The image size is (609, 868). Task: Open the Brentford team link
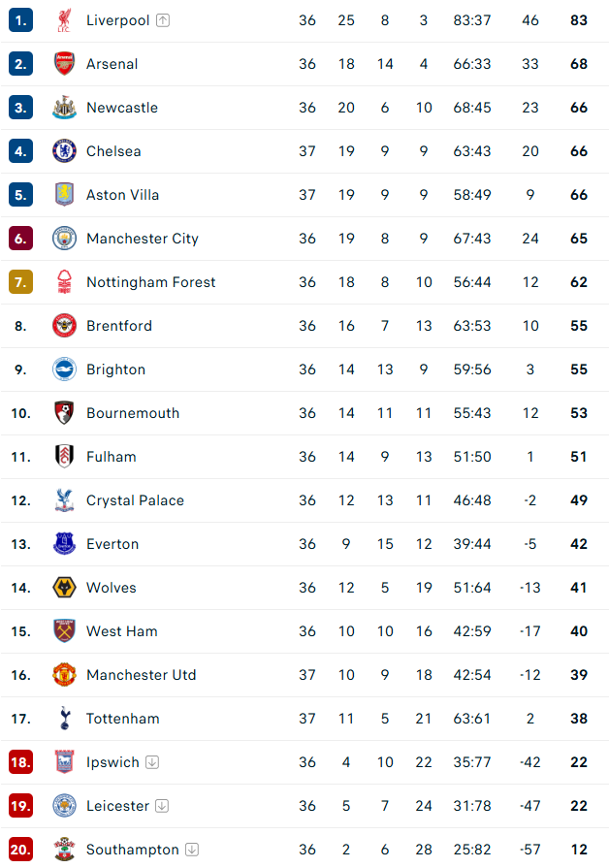[x=119, y=326]
